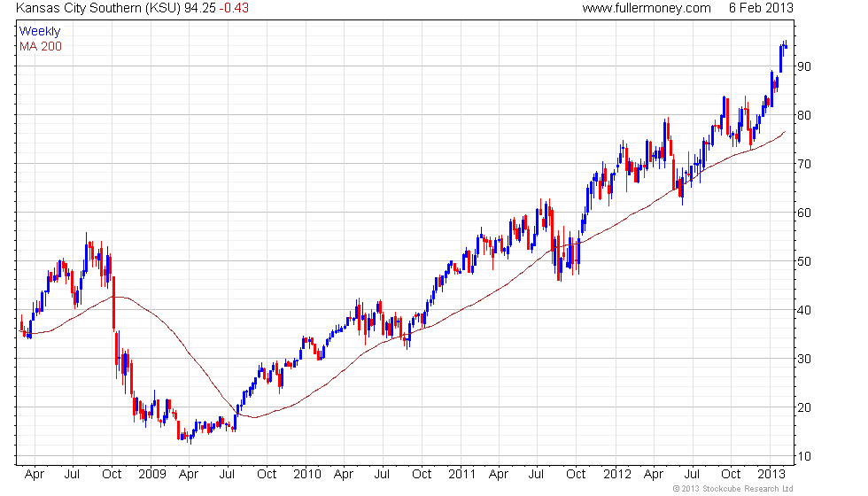Click the 20 price axis label
Screen dimensions: 868x496
(804, 407)
